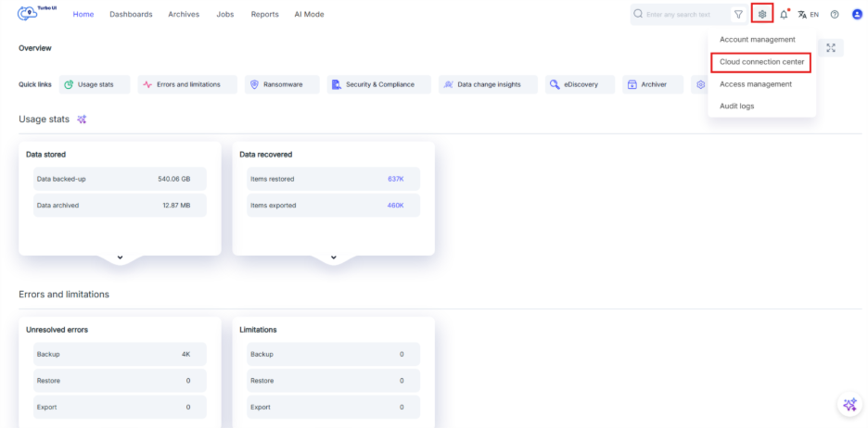Viewport: 868px width, 428px height.
Task: Open the user profile avatar icon
Action: point(857,15)
